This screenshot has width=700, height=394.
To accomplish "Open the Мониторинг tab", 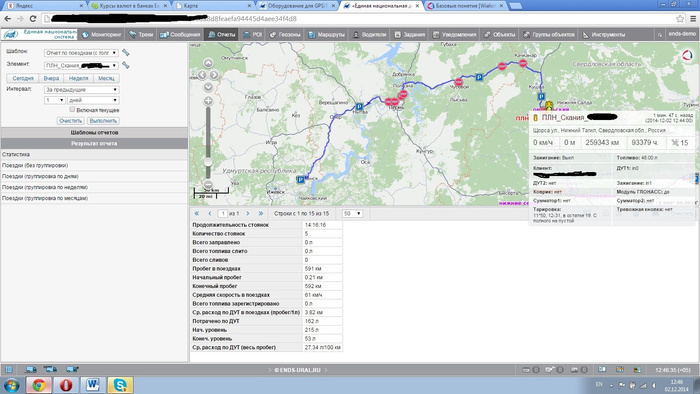I will tap(101, 34).
